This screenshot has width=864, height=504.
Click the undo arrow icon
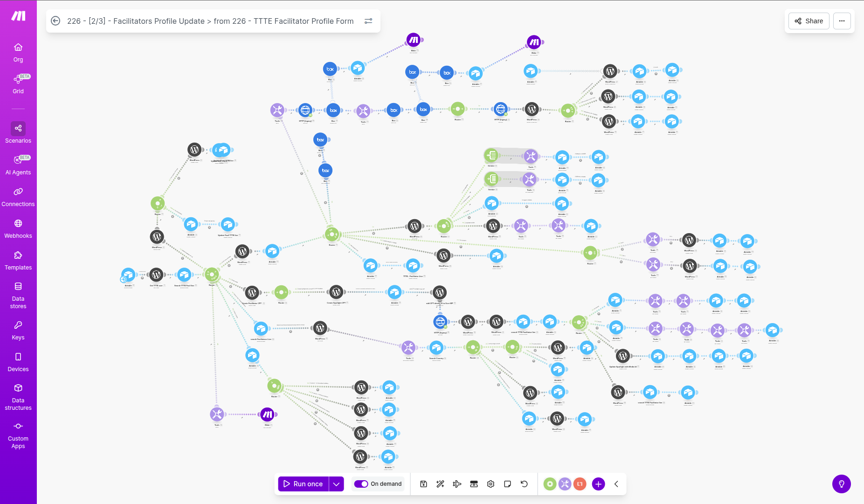[524, 484]
